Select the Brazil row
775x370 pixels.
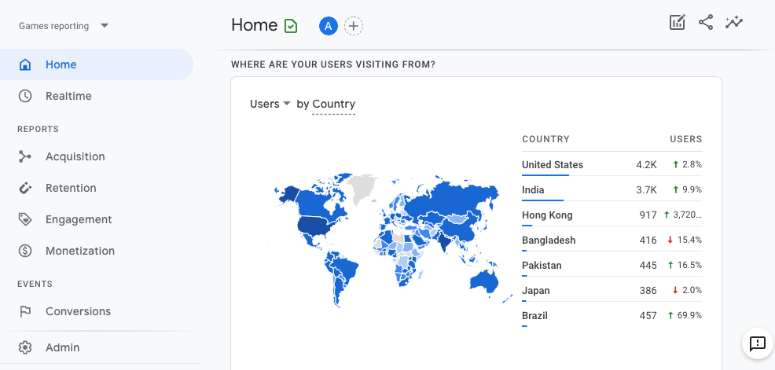tap(612, 316)
